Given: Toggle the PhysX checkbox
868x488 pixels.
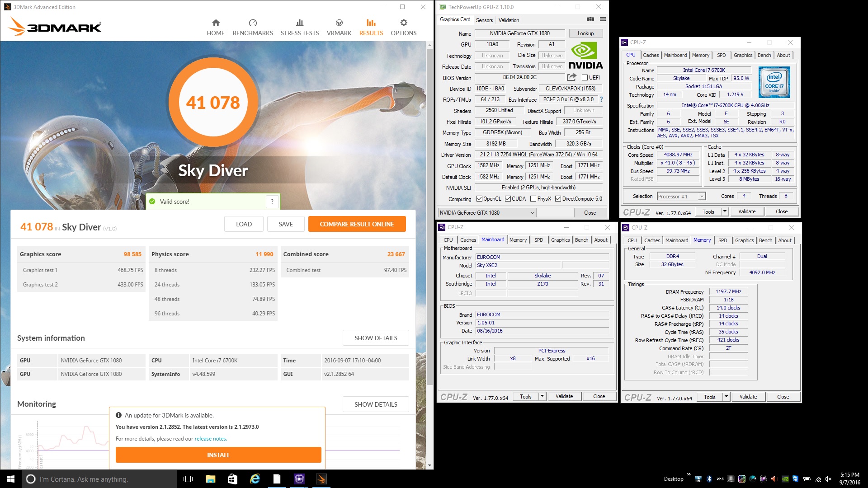Looking at the screenshot, I should [x=533, y=199].
